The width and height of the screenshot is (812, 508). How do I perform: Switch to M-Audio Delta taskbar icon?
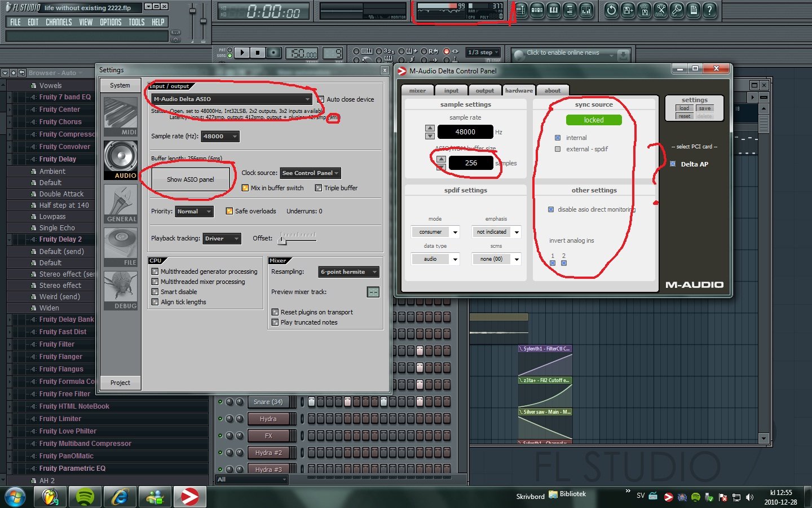[x=190, y=497]
